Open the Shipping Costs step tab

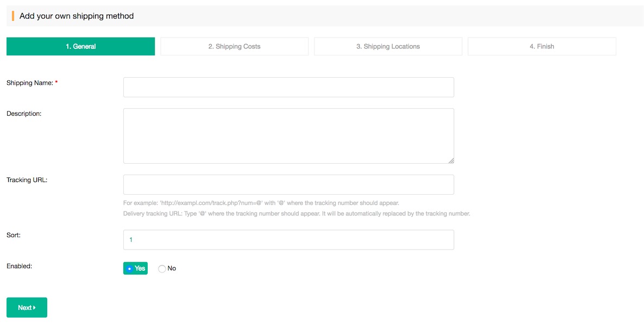pos(234,46)
